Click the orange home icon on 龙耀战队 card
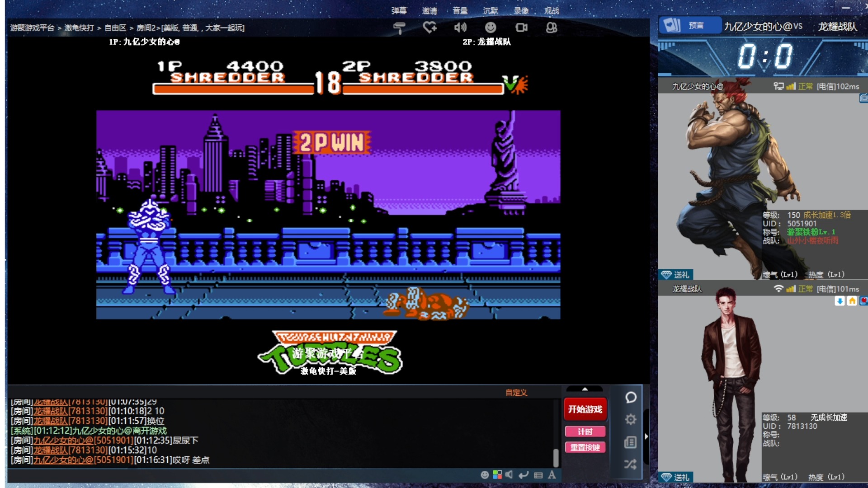Screen dimensions: 868x488 point(852,301)
